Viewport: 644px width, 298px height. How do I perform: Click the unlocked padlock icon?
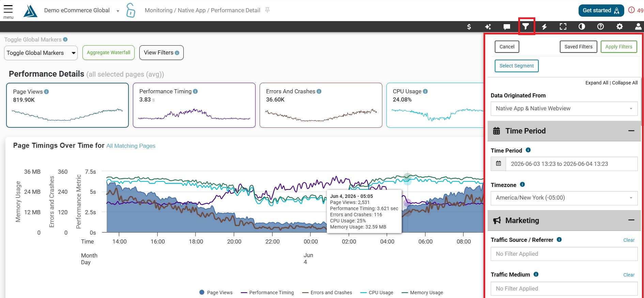(x=131, y=10)
